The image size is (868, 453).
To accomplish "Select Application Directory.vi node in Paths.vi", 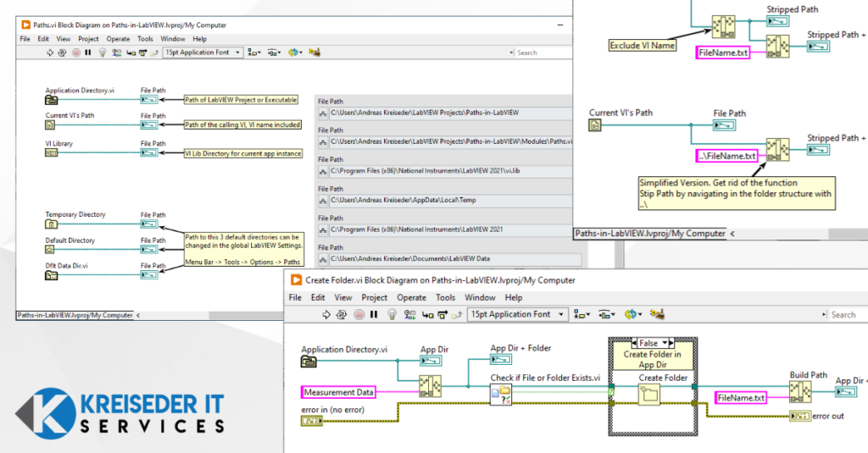I will tap(51, 100).
